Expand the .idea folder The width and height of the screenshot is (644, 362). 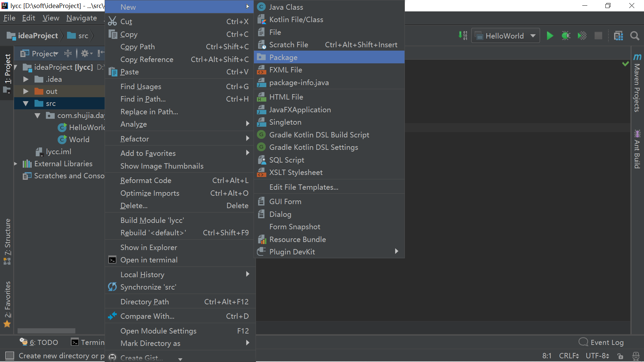[x=26, y=79]
